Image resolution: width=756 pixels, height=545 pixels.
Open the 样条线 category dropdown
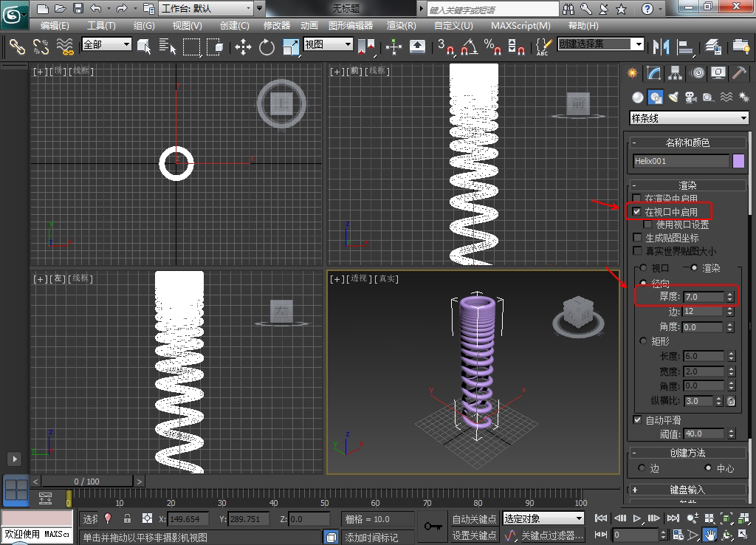pos(689,118)
